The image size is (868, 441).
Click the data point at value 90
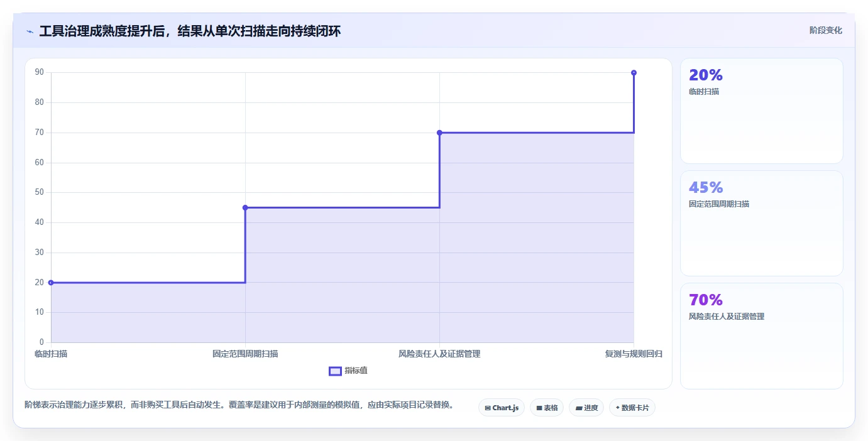click(x=634, y=73)
